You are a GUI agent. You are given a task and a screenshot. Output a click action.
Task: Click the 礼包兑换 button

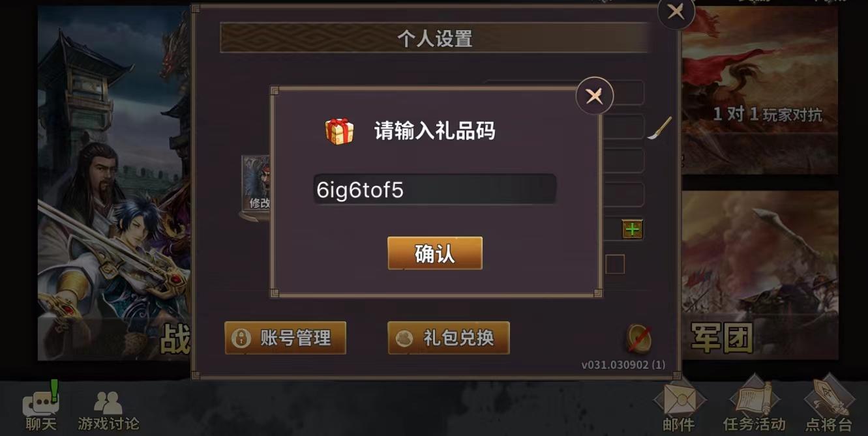449,338
